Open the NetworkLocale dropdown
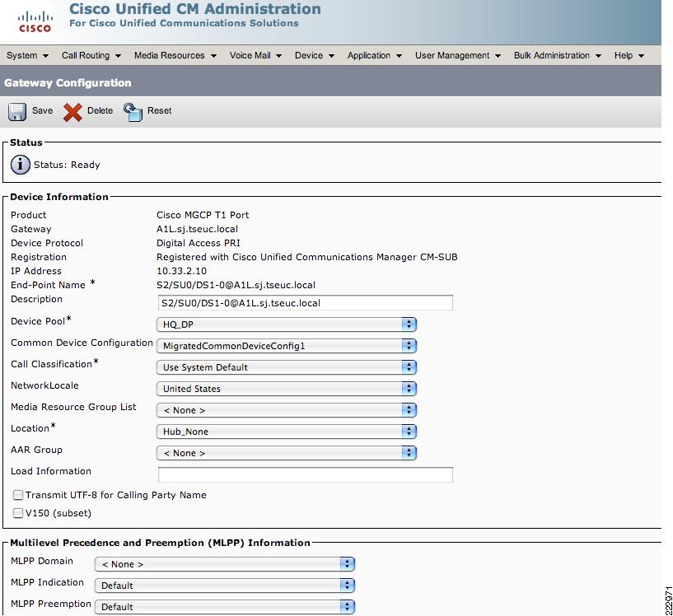This screenshot has width=673, height=616. [x=287, y=389]
